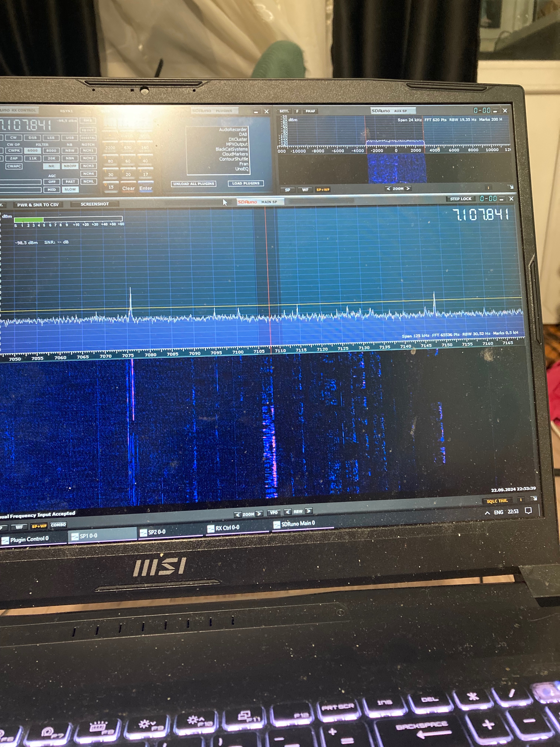Viewport: 560px width, 747px height.
Task: Click the Main SP zoom-in right arrow
Action: click(x=259, y=514)
